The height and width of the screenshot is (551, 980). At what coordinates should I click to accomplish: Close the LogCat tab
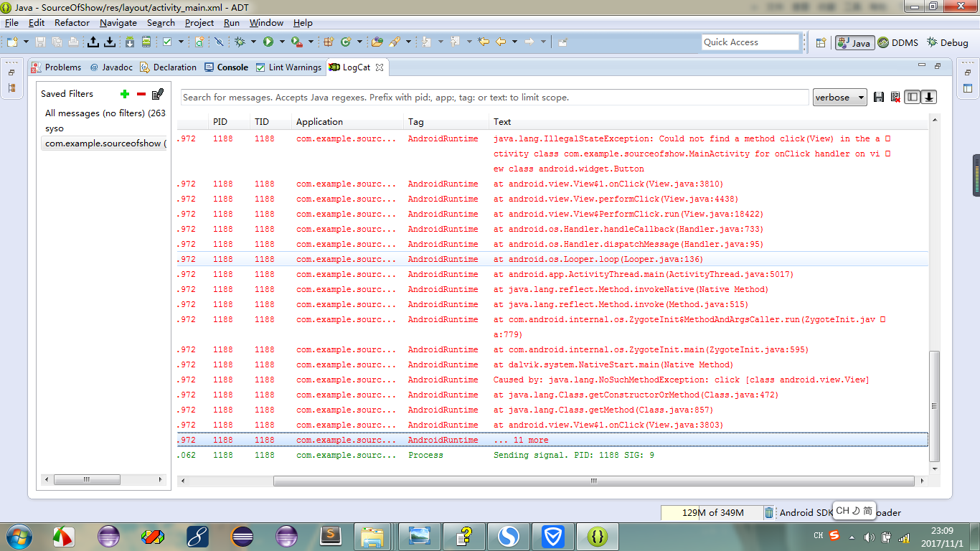pyautogui.click(x=380, y=67)
